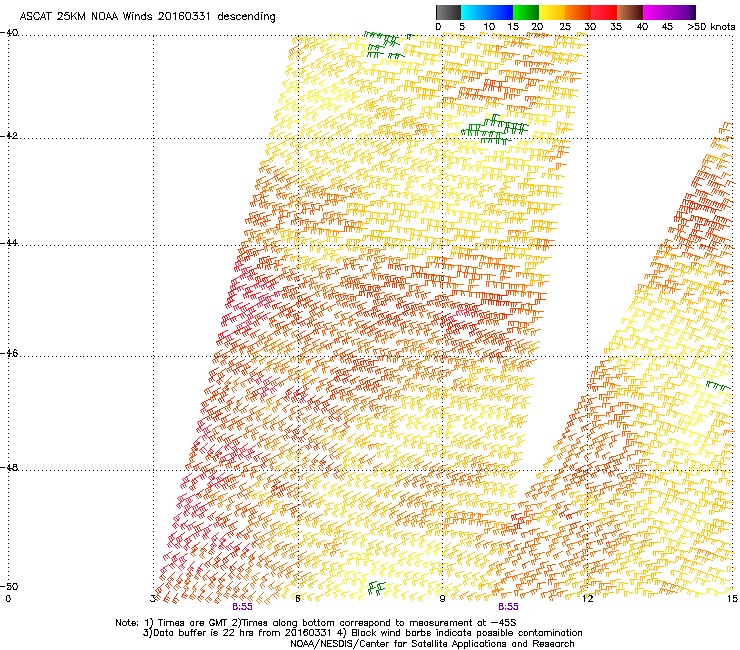
Task: Click the longitude label '9'
Action: [442, 599]
